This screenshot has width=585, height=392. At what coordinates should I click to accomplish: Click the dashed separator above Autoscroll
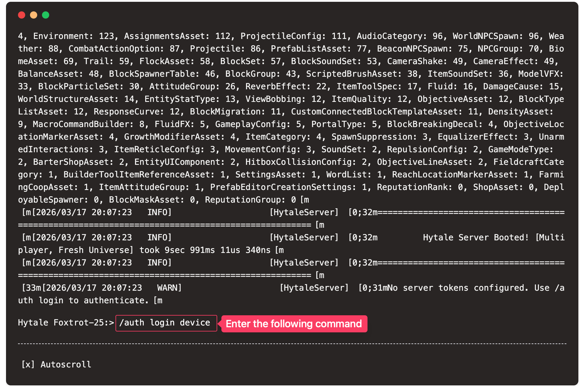(x=292, y=344)
